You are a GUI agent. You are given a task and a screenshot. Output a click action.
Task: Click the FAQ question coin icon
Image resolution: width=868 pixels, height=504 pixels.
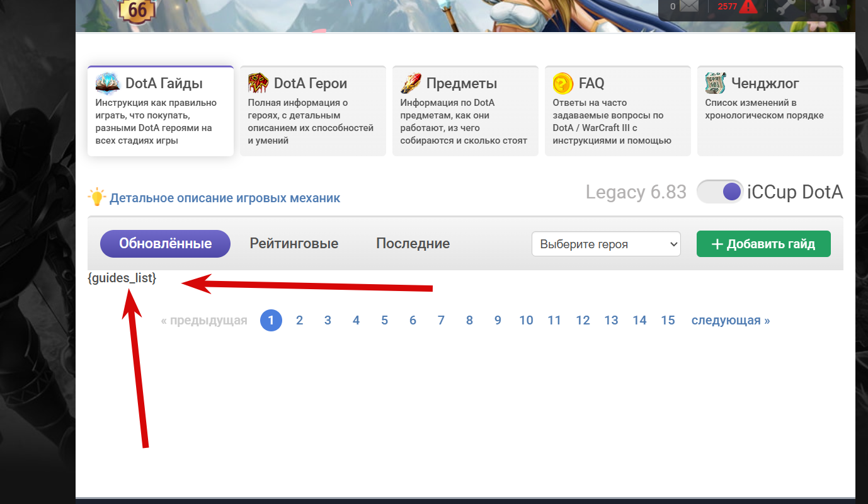pos(563,83)
